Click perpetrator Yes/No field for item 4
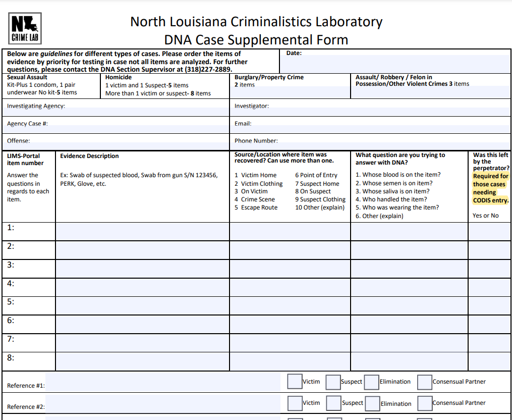512x420 pixels. tap(489, 287)
